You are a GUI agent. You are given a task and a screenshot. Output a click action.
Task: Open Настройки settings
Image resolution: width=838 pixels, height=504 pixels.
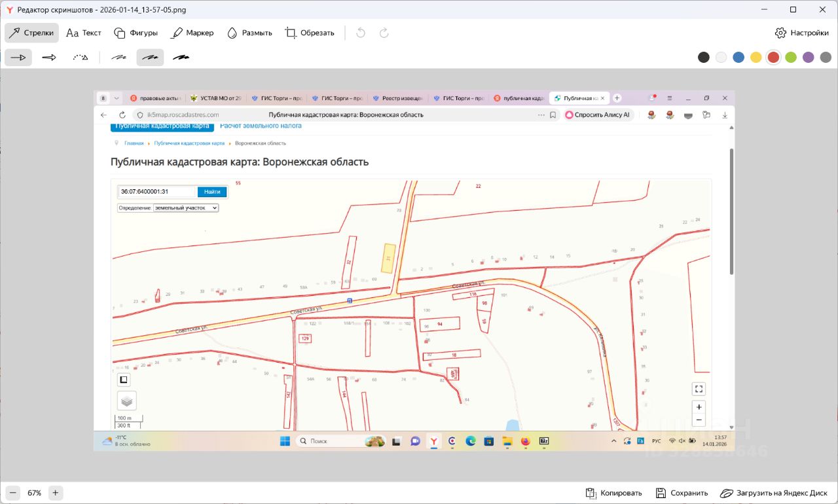(x=801, y=33)
